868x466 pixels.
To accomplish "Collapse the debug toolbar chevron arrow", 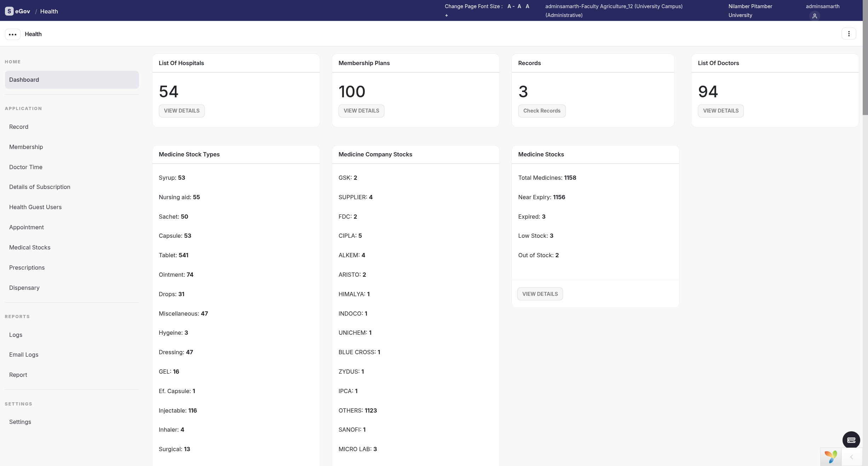I will click(852, 457).
